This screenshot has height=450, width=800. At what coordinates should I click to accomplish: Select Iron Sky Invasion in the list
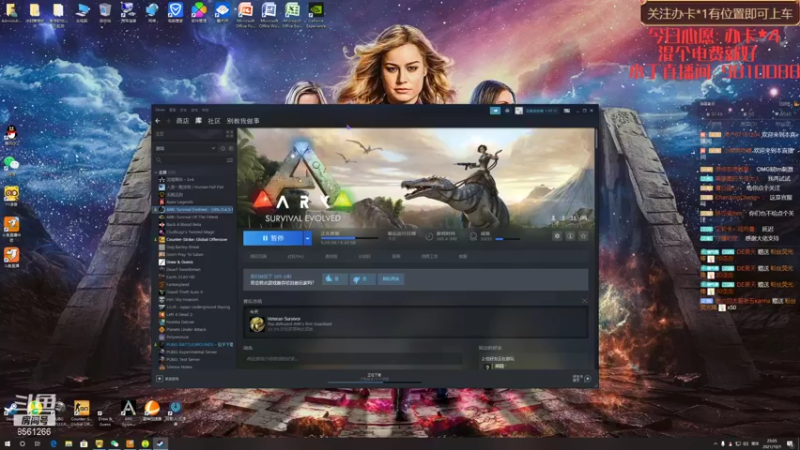point(194,299)
